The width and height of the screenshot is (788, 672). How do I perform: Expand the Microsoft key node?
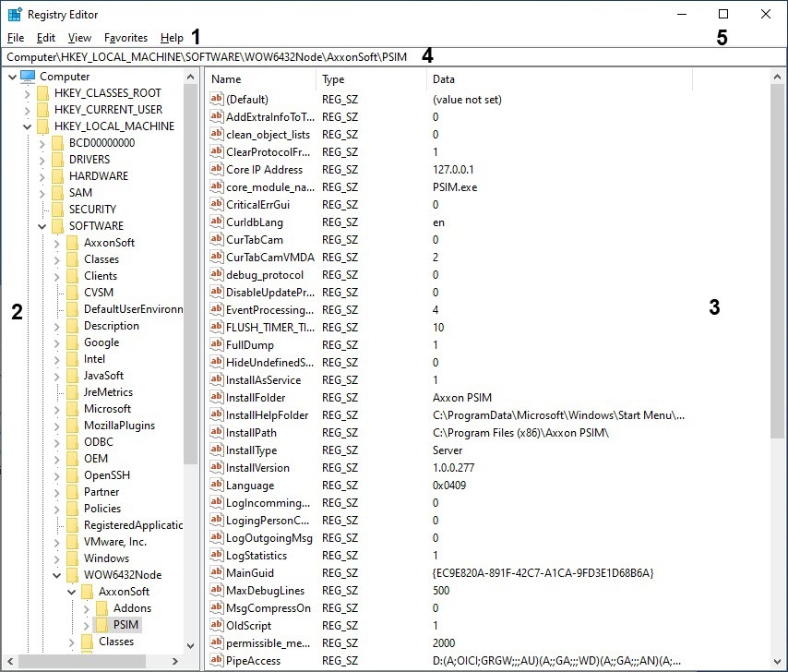point(57,409)
